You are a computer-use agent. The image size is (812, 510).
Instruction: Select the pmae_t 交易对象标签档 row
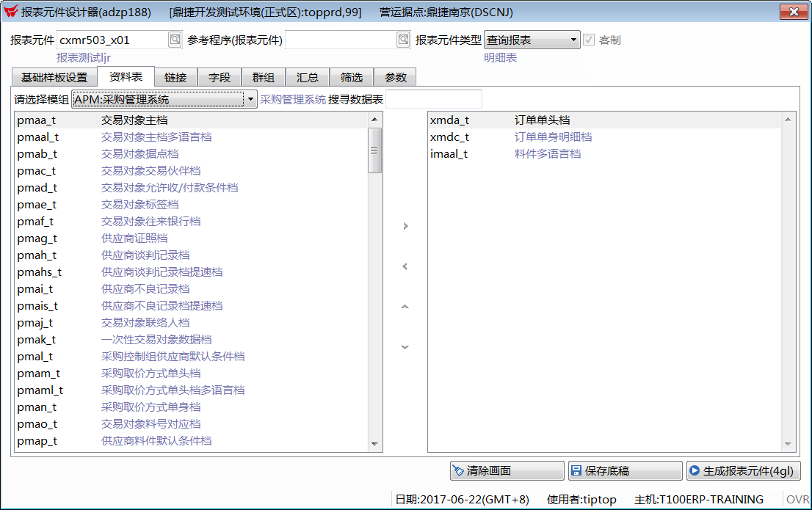point(192,205)
